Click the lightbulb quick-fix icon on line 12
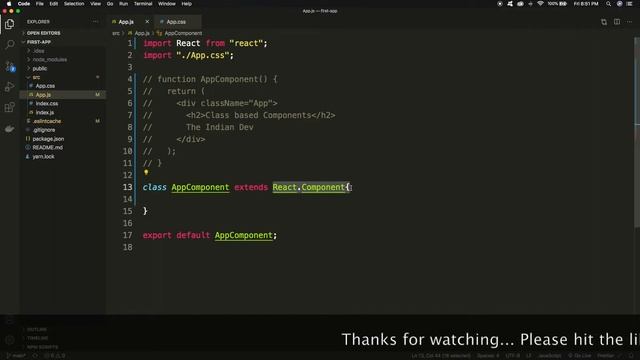The image size is (640, 360). (146, 173)
